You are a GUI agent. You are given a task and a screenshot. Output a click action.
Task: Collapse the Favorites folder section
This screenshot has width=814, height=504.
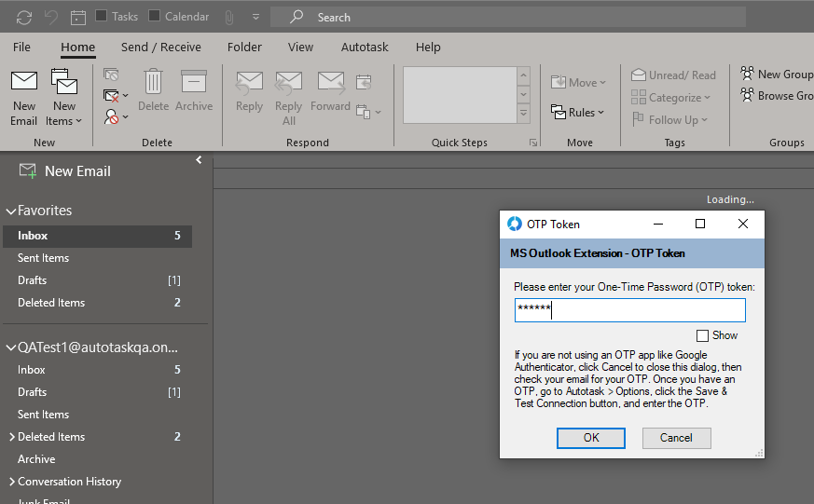point(11,211)
